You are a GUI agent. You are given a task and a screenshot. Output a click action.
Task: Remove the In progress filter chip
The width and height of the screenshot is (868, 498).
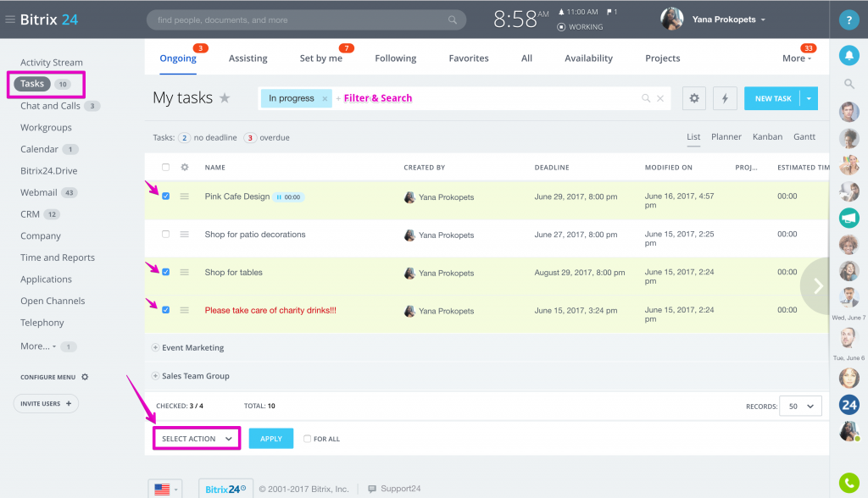point(325,98)
